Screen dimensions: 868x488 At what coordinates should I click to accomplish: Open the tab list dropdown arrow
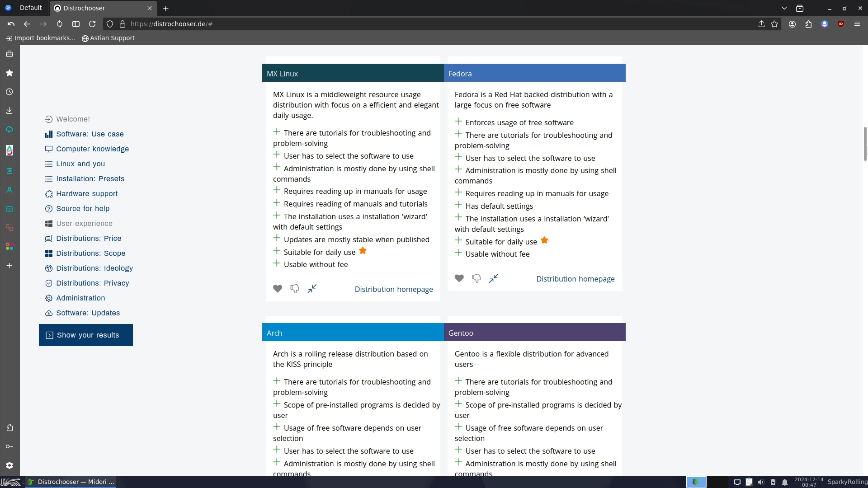784,8
